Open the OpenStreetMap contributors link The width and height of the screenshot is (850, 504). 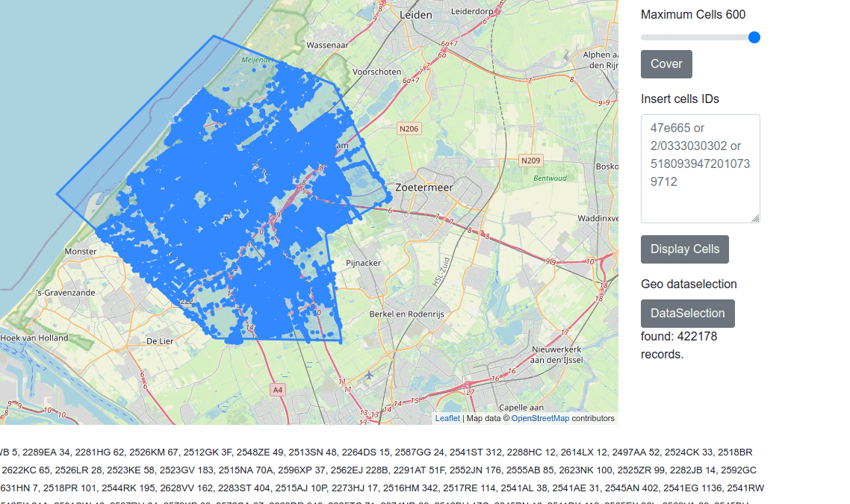click(540, 418)
